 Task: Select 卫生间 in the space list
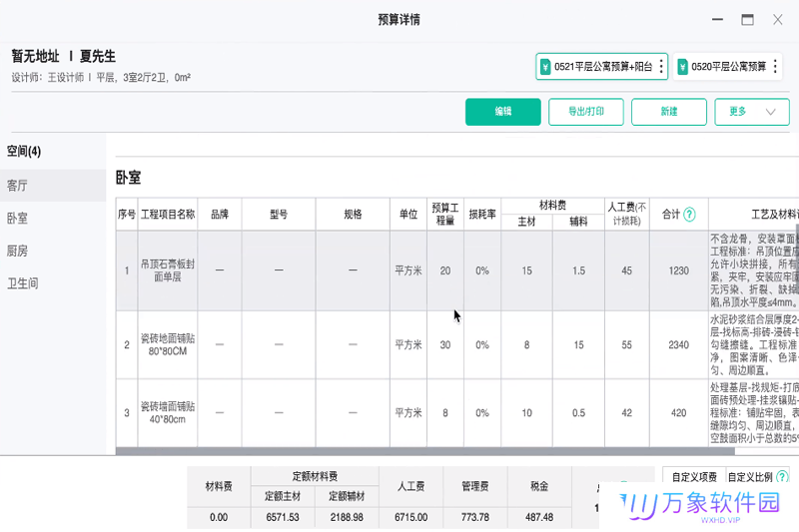(53, 283)
